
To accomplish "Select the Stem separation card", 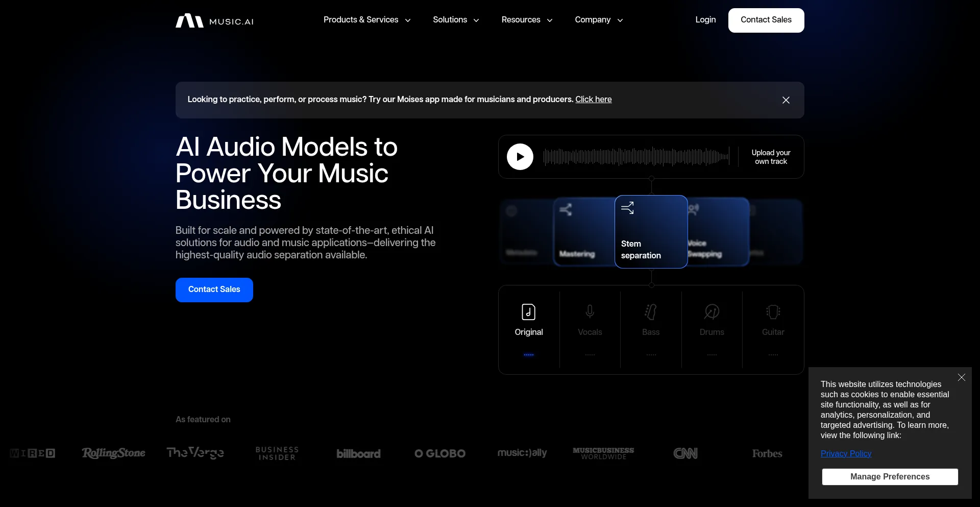I will [651, 232].
